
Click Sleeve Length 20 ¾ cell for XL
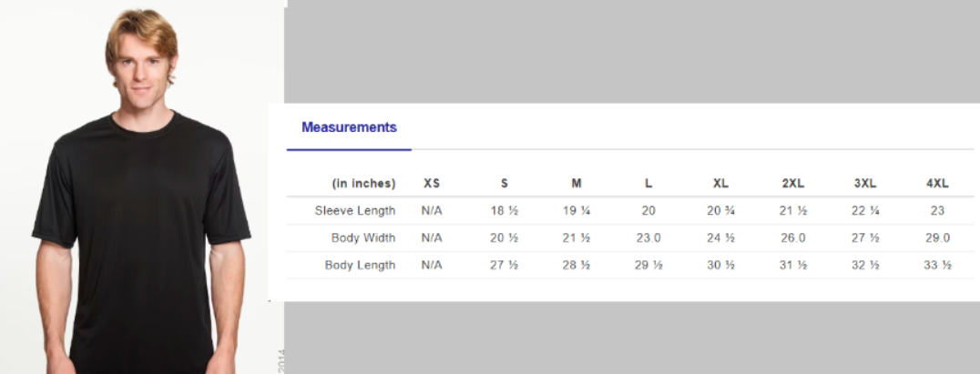coord(720,210)
